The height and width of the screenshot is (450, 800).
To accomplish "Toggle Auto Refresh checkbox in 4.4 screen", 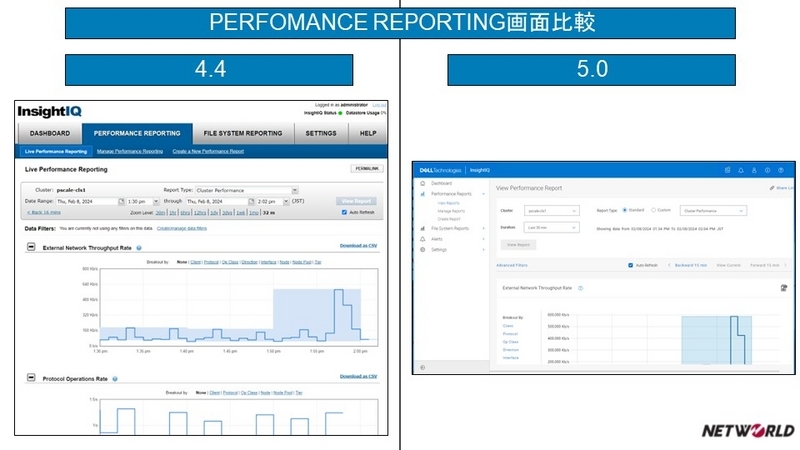I will point(344,212).
